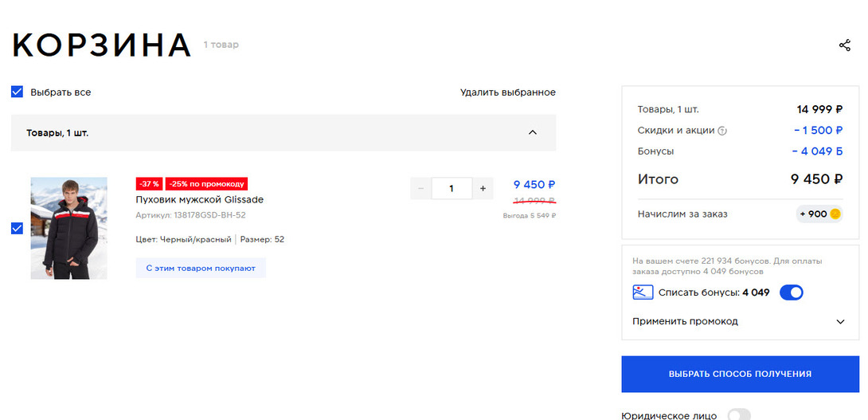Click the -25% по промокоду badge
This screenshot has width=868, height=420.
pos(206,184)
